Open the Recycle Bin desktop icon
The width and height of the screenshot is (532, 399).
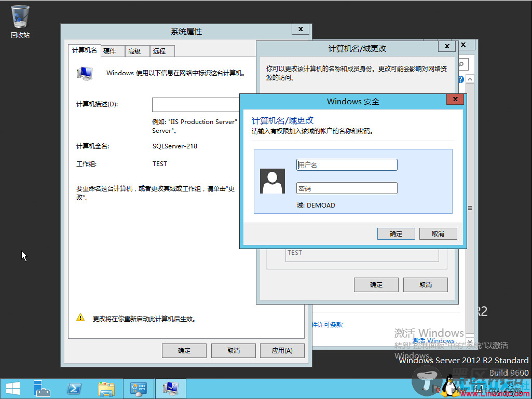20,21
